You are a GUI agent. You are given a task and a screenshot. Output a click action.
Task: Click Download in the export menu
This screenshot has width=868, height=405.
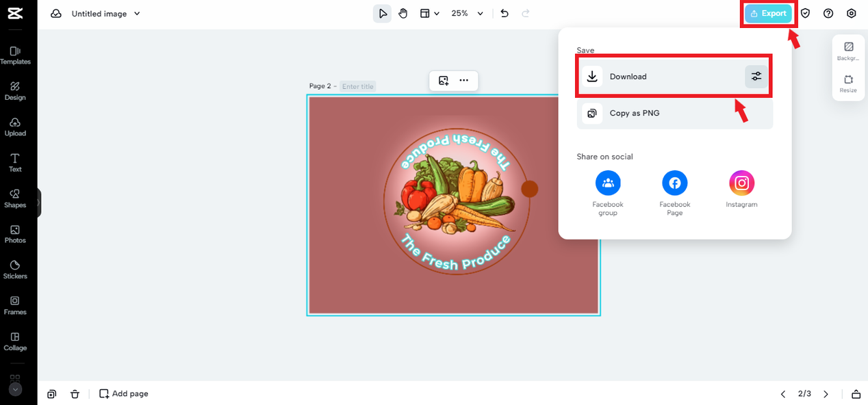point(675,77)
